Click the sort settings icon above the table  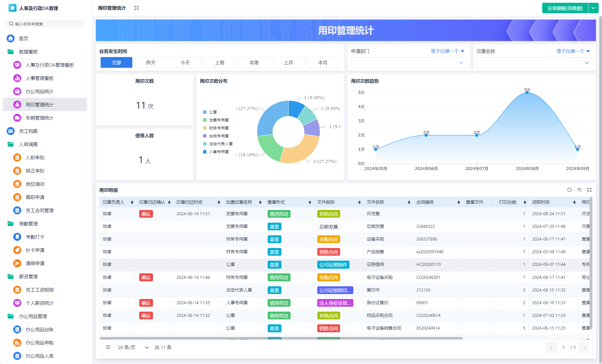[580, 190]
